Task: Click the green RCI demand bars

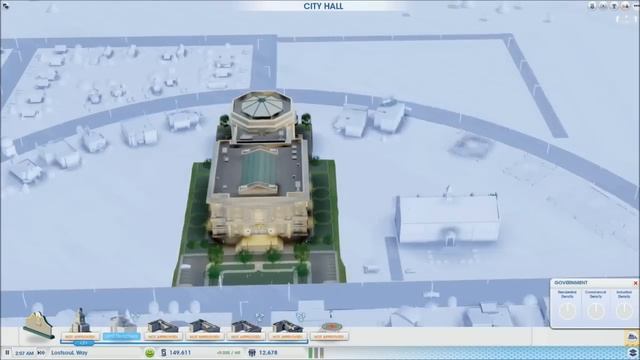Action: click(316, 353)
